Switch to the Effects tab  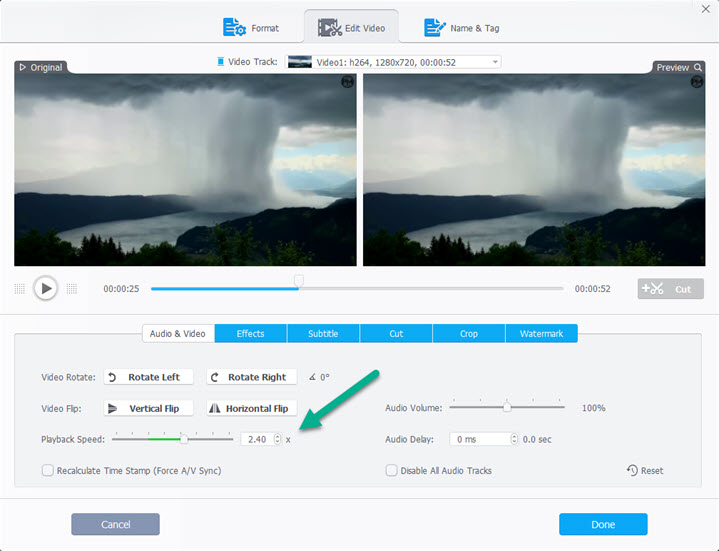[x=250, y=334]
